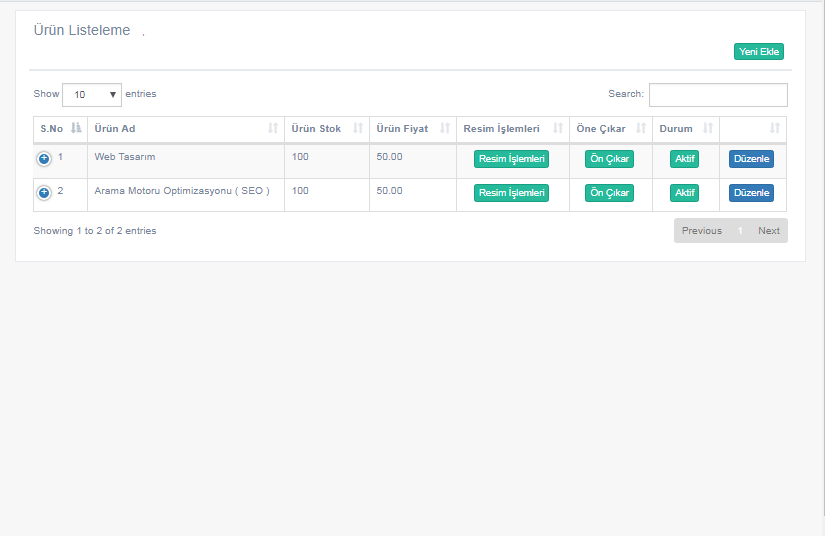Viewport: 825px width, 536px height.
Task: Sort by Ürün Ad column icon
Action: pyautogui.click(x=273, y=128)
